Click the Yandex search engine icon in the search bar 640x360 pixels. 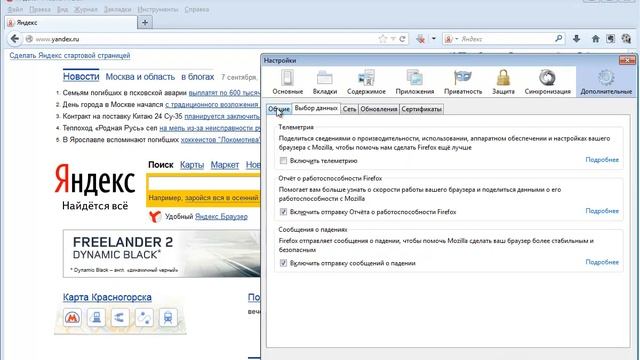click(448, 39)
